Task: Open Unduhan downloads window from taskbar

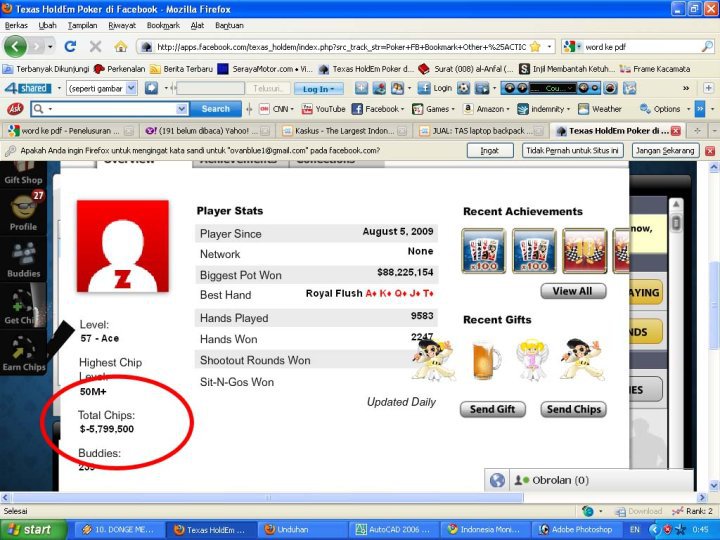Action: click(301, 529)
